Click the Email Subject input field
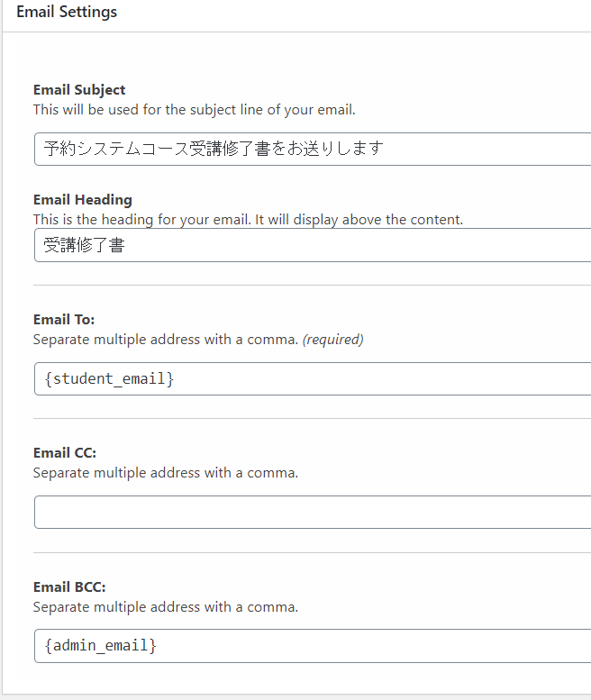Image resolution: width=591 pixels, height=700 pixels. tap(313, 149)
